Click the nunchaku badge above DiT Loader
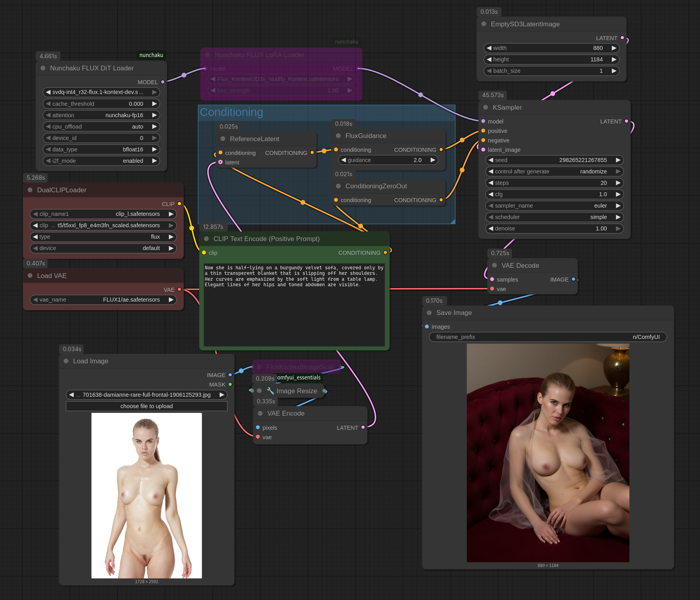Viewport: 700px width, 600px height. point(151,55)
